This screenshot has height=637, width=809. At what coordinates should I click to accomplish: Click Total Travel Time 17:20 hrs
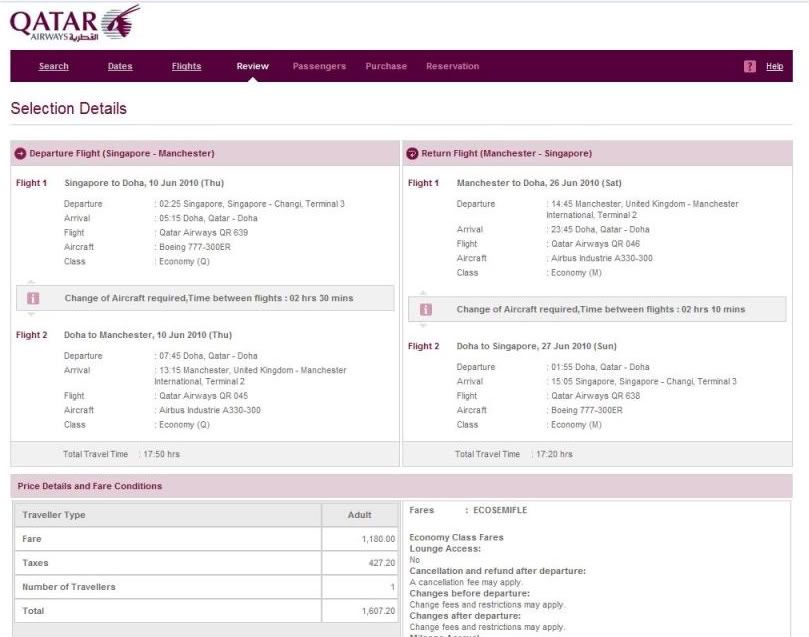pyautogui.click(x=514, y=454)
